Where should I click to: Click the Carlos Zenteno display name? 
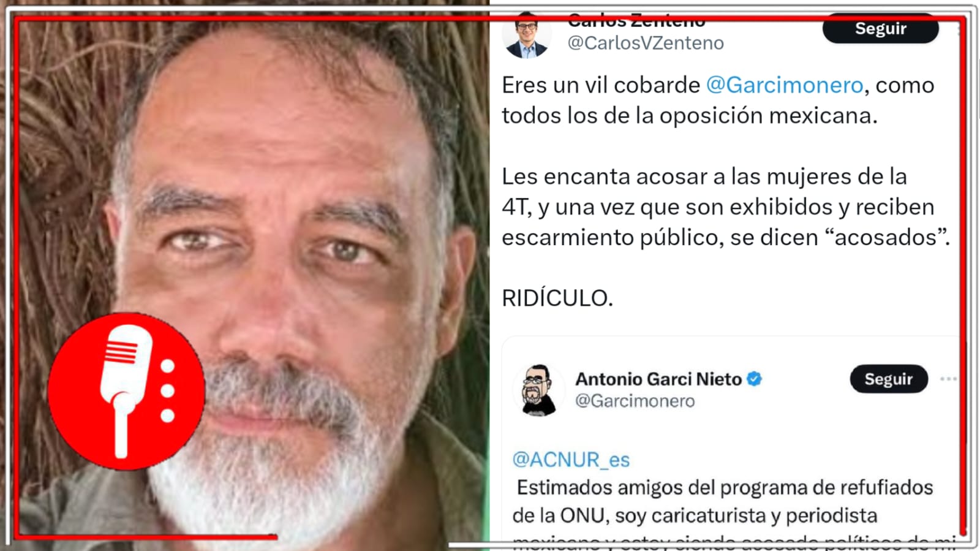(x=636, y=21)
